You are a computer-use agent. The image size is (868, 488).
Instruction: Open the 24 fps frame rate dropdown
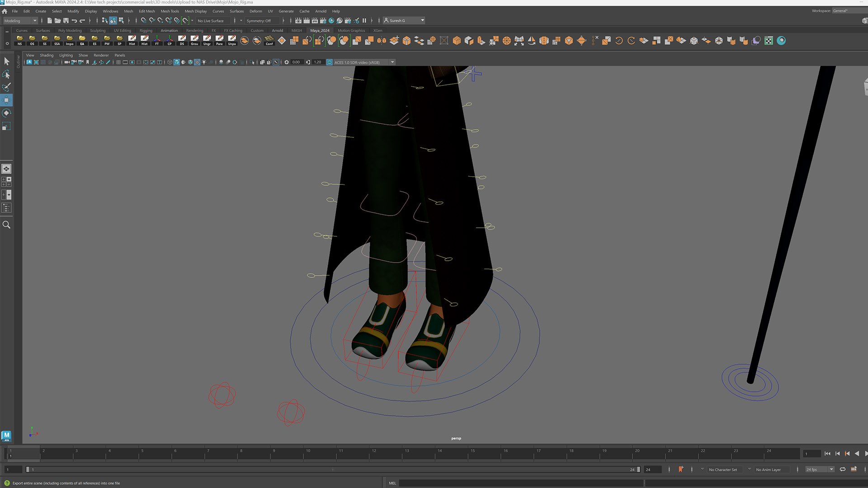click(819, 469)
